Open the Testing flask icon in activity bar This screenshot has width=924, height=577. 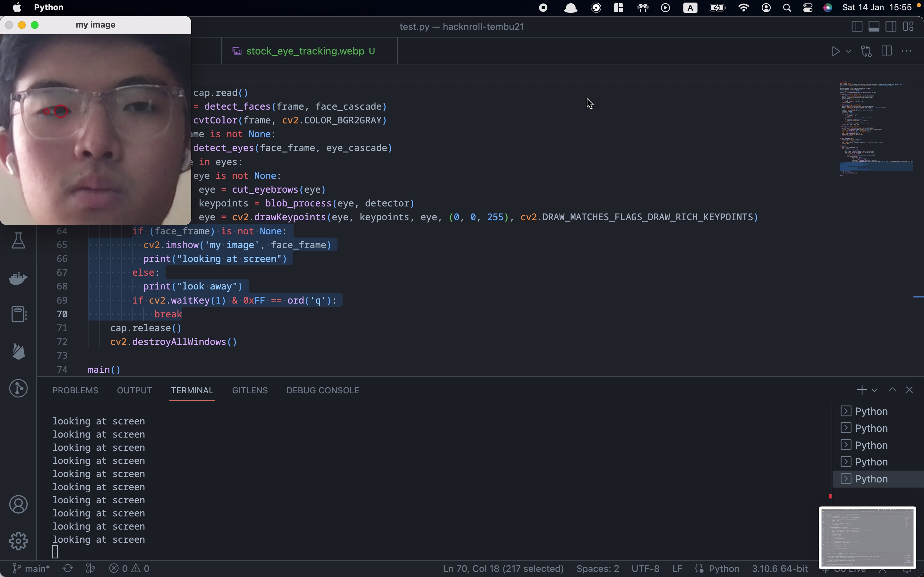[18, 240]
